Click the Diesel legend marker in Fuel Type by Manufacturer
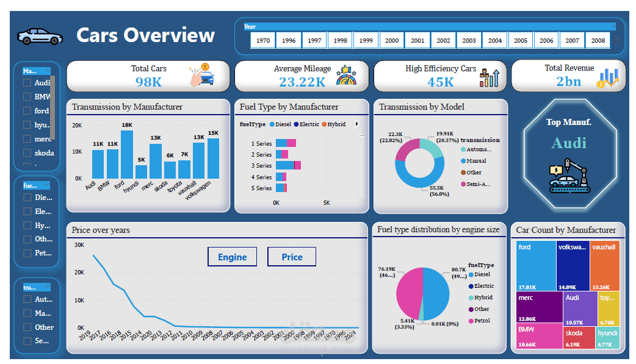 [x=272, y=124]
